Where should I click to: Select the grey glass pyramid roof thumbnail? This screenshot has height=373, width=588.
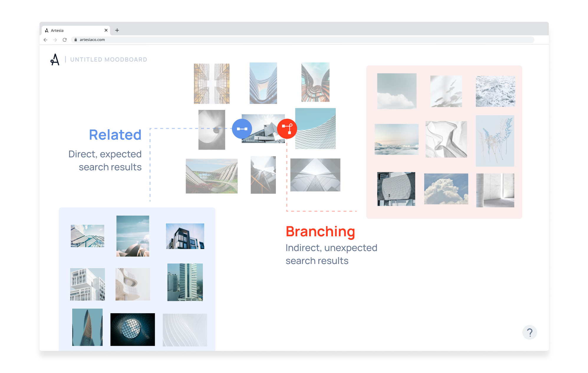315,175
